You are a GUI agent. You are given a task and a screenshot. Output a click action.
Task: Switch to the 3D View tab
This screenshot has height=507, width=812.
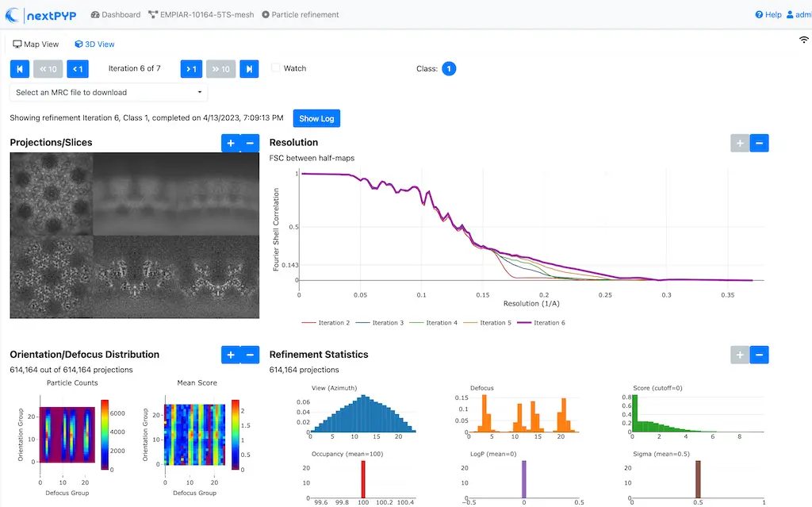94,44
